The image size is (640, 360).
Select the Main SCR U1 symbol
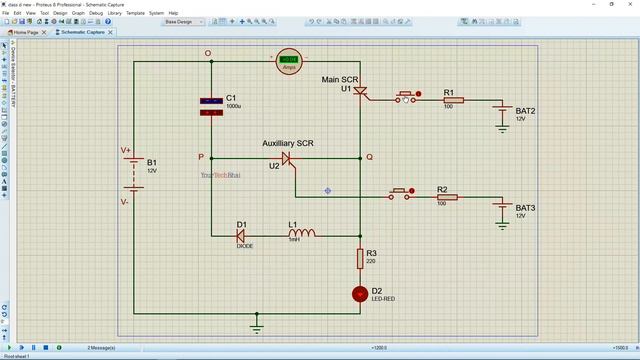[360, 91]
